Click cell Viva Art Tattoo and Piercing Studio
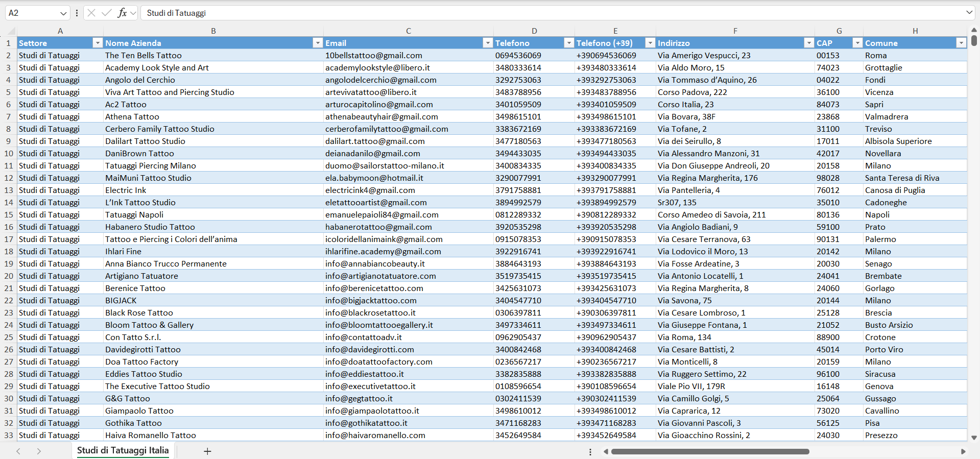Viewport: 980px width, 459px height. pyautogui.click(x=213, y=92)
